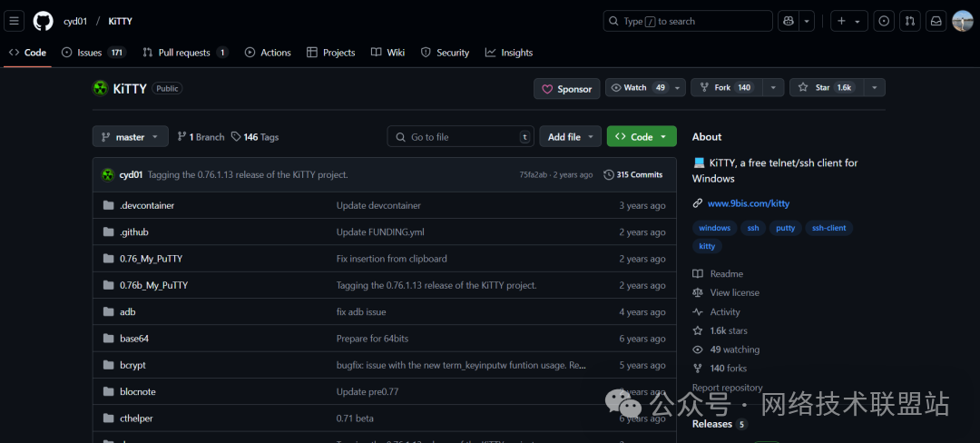980x443 pixels.
Task: Open the user avatar menu
Action: click(x=963, y=21)
